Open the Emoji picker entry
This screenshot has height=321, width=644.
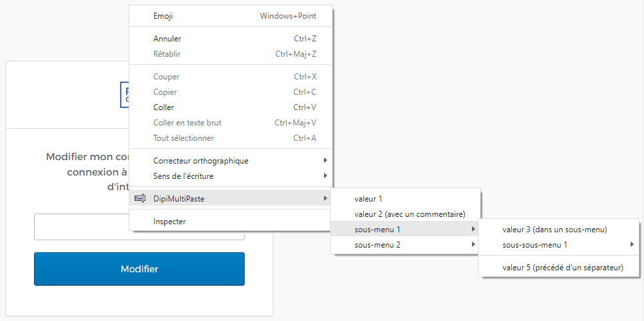coord(231,16)
